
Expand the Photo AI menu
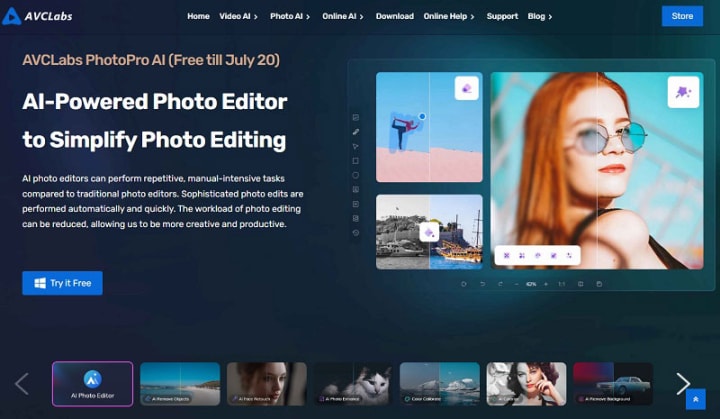tap(290, 16)
